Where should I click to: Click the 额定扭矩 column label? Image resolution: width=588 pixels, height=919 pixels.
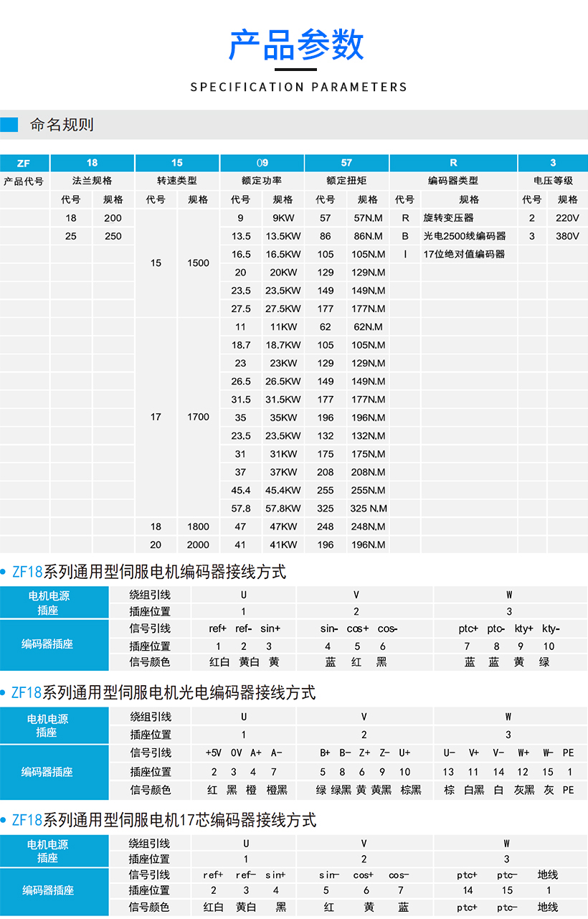tap(346, 181)
